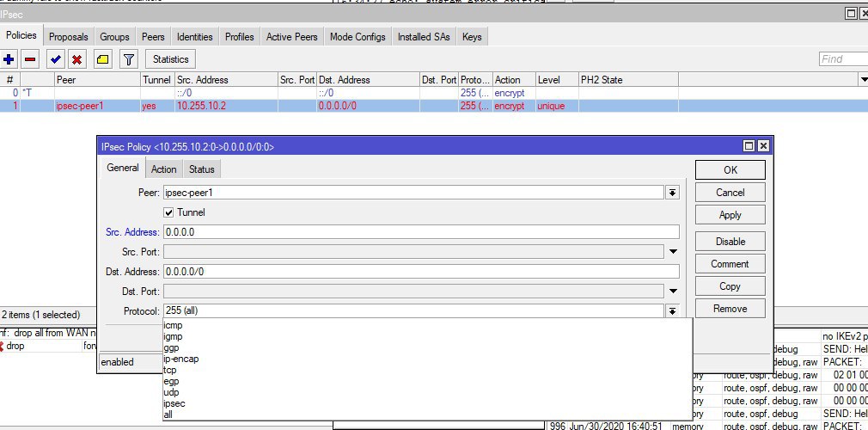Maximize the main IPsec window
Image resolution: width=868 pixels, height=430 pixels.
pyautogui.click(x=852, y=14)
